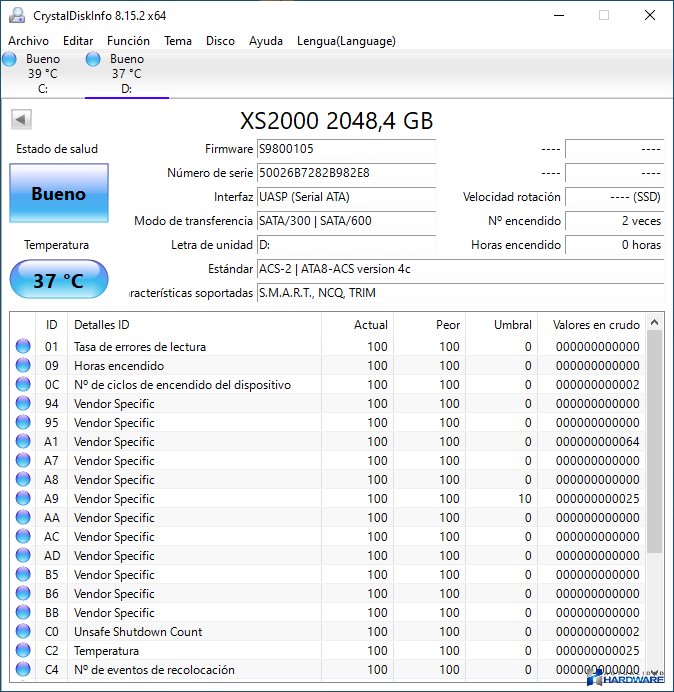Click the Valores en crudo column header
The height and width of the screenshot is (692, 674).
click(x=596, y=325)
